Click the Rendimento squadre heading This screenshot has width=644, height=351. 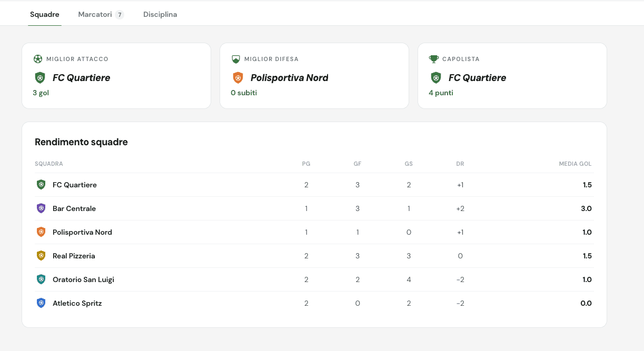pos(81,142)
